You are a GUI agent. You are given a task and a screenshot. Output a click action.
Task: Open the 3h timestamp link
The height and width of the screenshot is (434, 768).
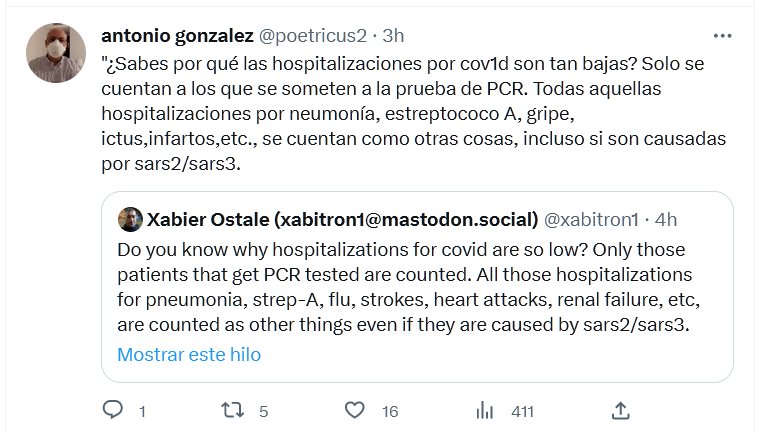point(392,35)
